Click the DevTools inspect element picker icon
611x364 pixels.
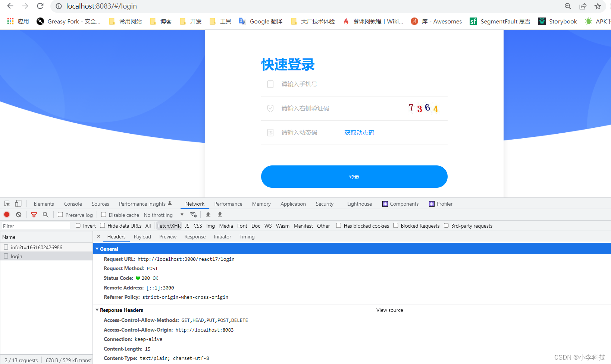(x=7, y=203)
